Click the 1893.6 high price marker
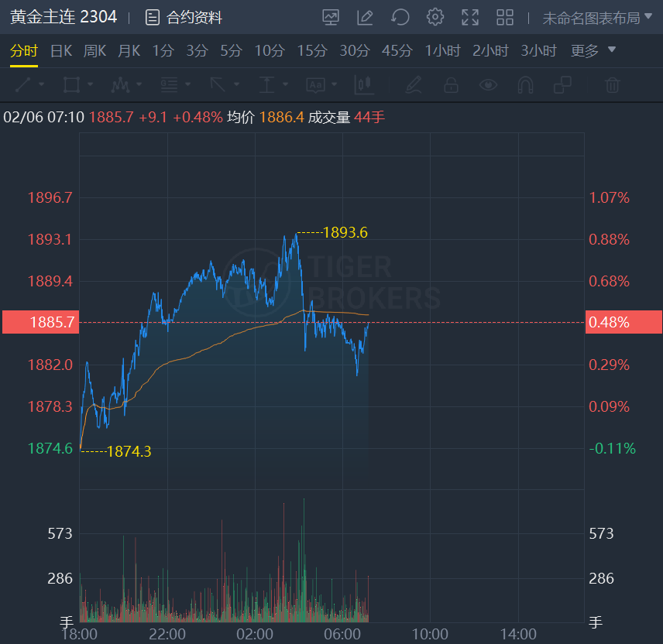This screenshot has width=663, height=644. tap(345, 232)
